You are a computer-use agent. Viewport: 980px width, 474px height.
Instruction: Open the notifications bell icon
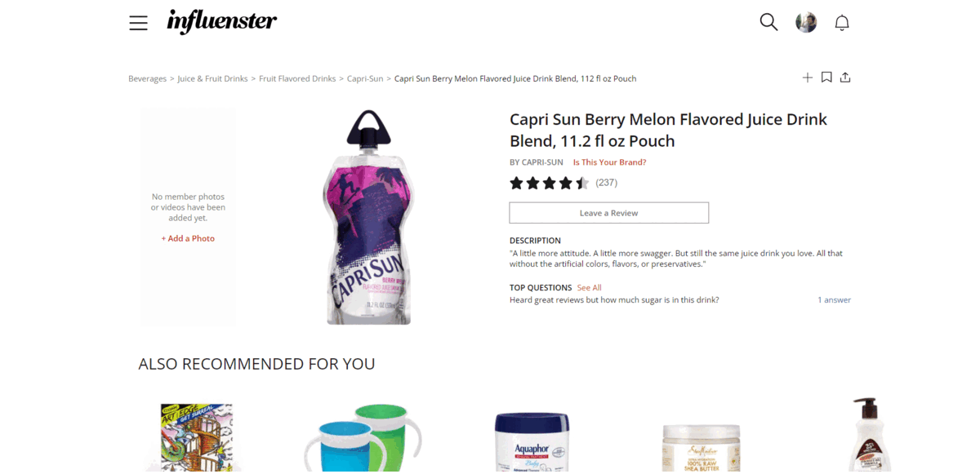(x=842, y=23)
